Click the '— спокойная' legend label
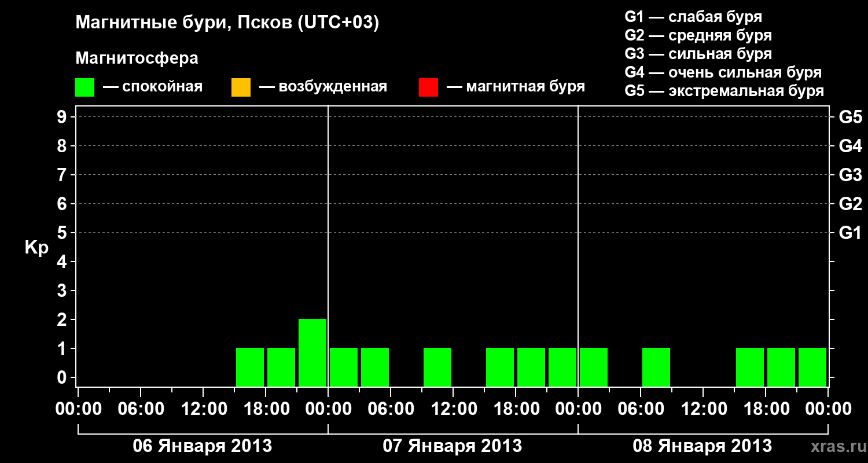The width and height of the screenshot is (868, 463). (x=153, y=87)
